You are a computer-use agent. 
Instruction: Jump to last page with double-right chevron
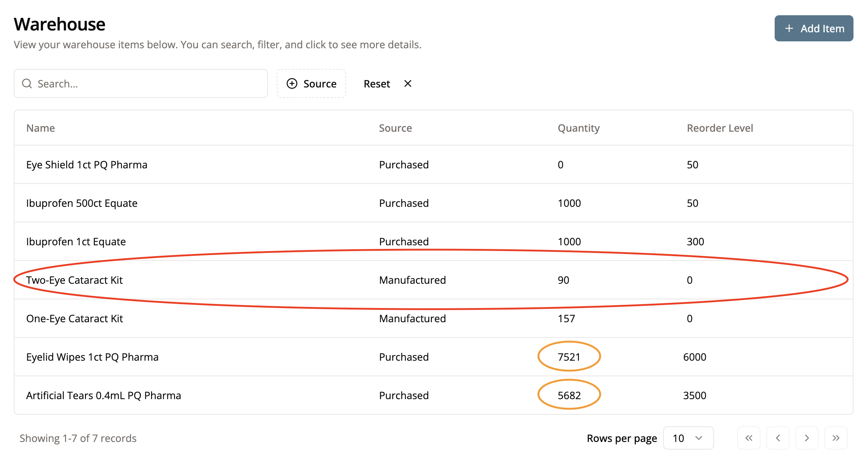(x=836, y=438)
